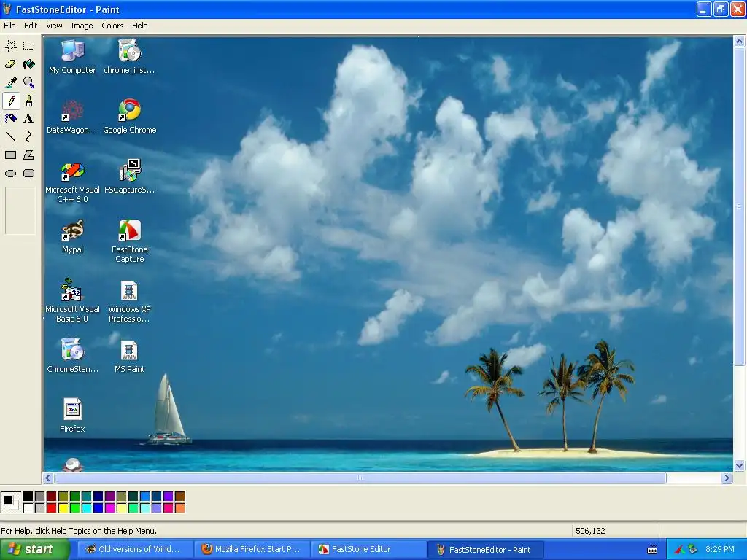Screen dimensions: 747x560
Task: Click the vertical scrollbar up arrow
Action: pos(739,42)
